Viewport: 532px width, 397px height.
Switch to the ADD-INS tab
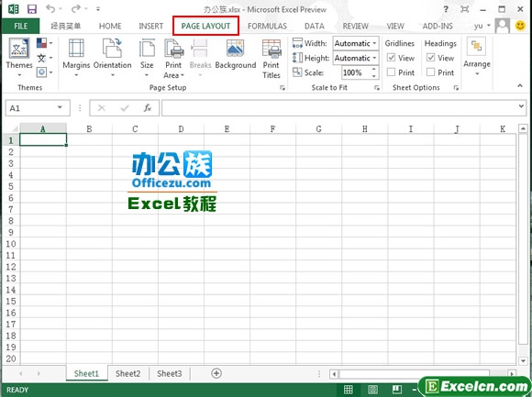tap(438, 26)
